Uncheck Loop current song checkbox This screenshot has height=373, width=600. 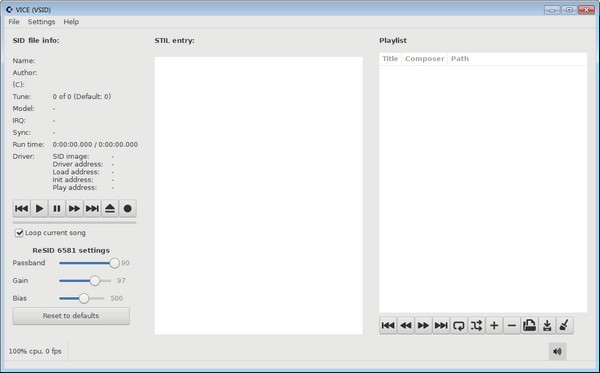coord(19,233)
